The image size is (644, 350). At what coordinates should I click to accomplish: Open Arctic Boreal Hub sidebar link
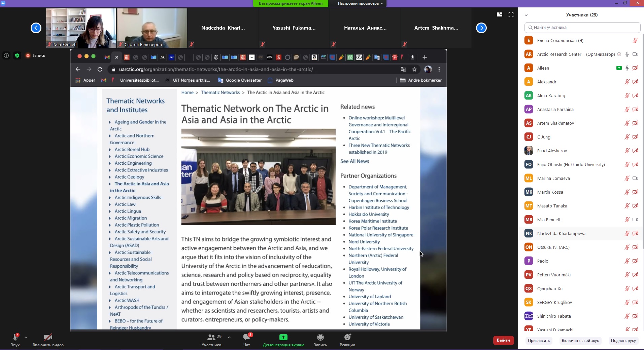click(x=132, y=149)
